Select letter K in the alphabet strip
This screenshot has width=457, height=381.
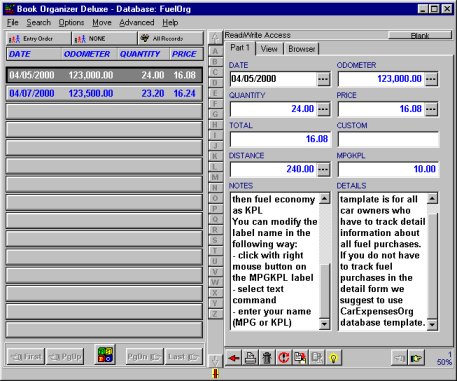pyautogui.click(x=215, y=156)
